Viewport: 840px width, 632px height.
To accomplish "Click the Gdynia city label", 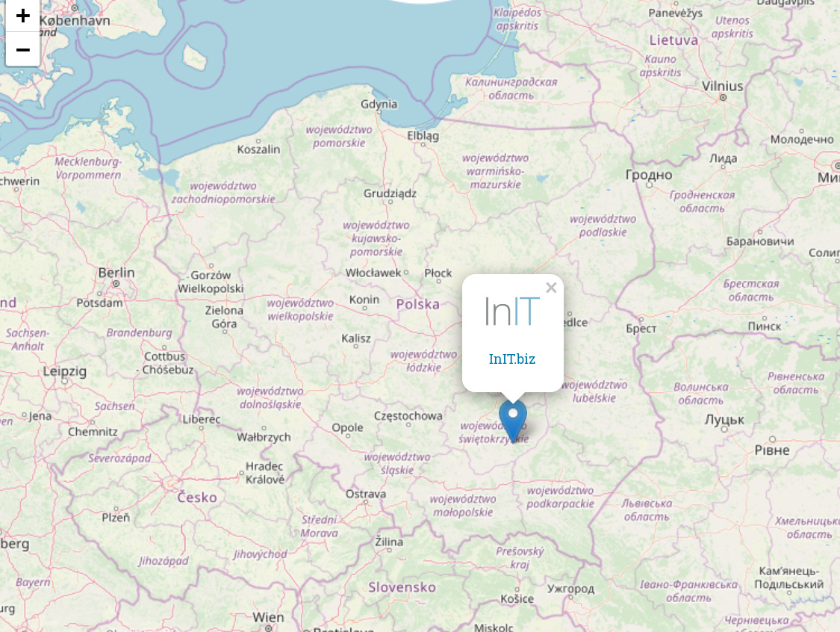I will [379, 104].
